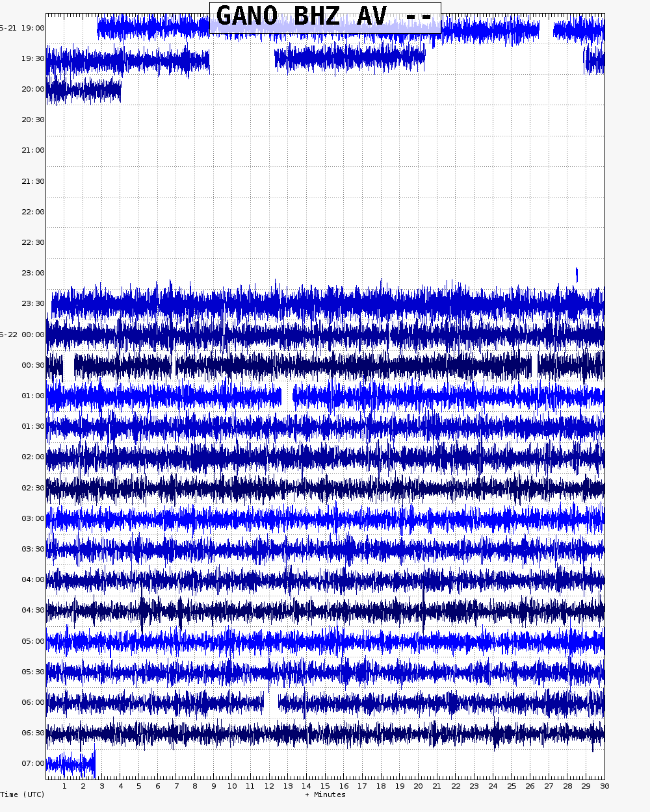Click the '+ Minutes' axis label

[x=325, y=794]
